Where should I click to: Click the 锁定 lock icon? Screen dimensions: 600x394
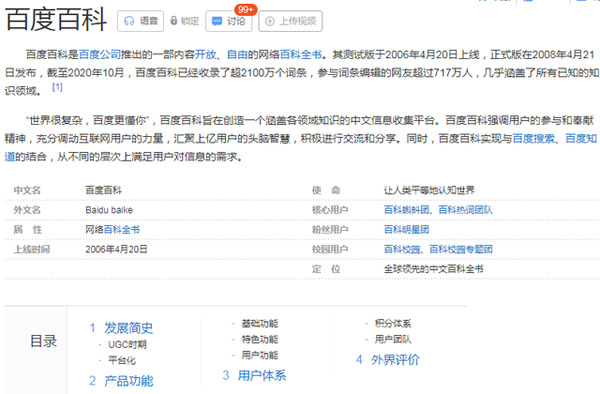(x=174, y=21)
